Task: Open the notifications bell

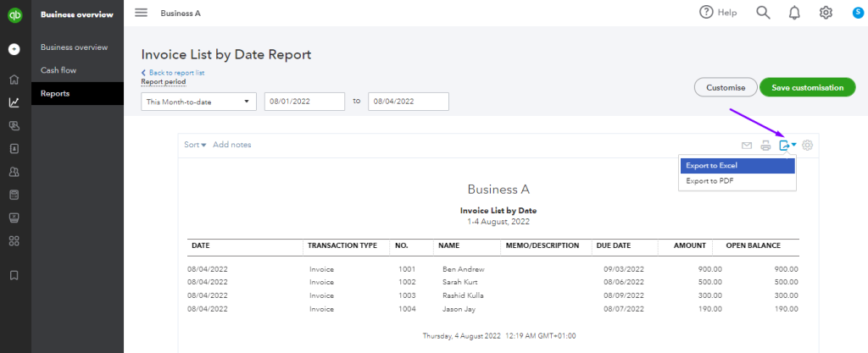Action: (x=794, y=13)
